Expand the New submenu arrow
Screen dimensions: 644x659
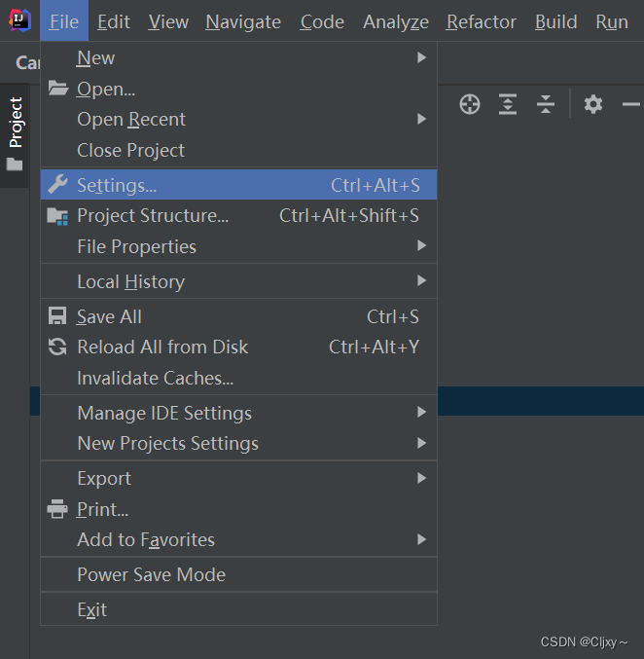tap(422, 57)
